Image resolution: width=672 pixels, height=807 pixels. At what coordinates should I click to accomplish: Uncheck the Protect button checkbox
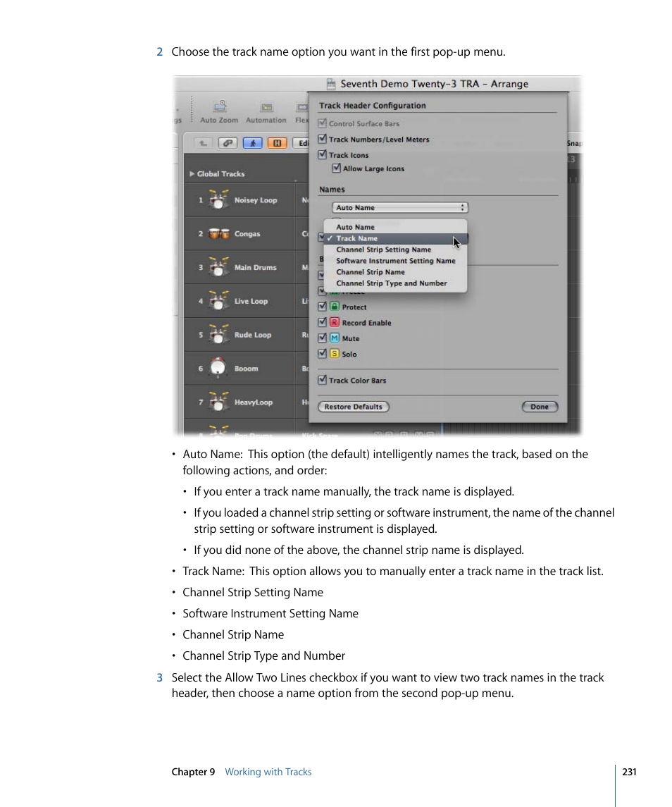pyautogui.click(x=322, y=306)
